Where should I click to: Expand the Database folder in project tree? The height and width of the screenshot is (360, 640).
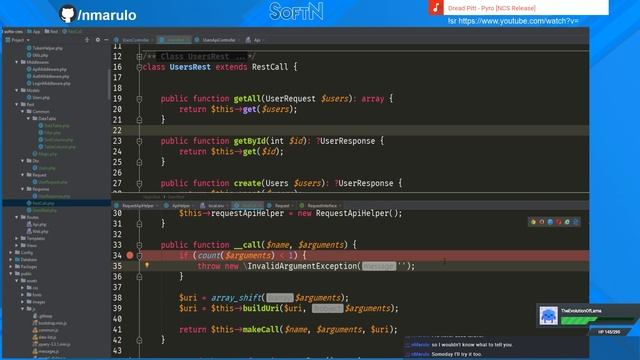[11, 260]
